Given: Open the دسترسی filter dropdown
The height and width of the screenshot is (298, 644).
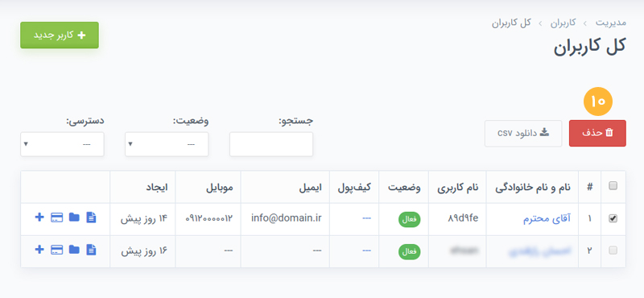Looking at the screenshot, I should point(63,144).
